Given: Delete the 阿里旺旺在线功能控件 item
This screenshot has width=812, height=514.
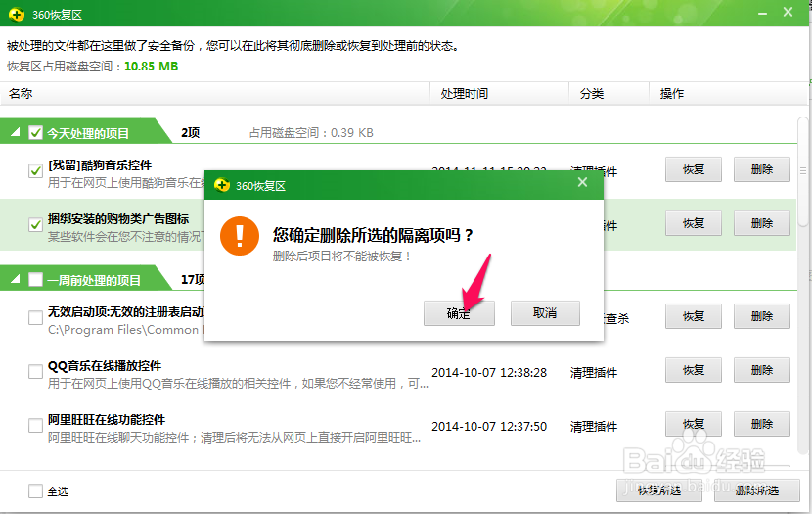Looking at the screenshot, I should click(x=762, y=424).
